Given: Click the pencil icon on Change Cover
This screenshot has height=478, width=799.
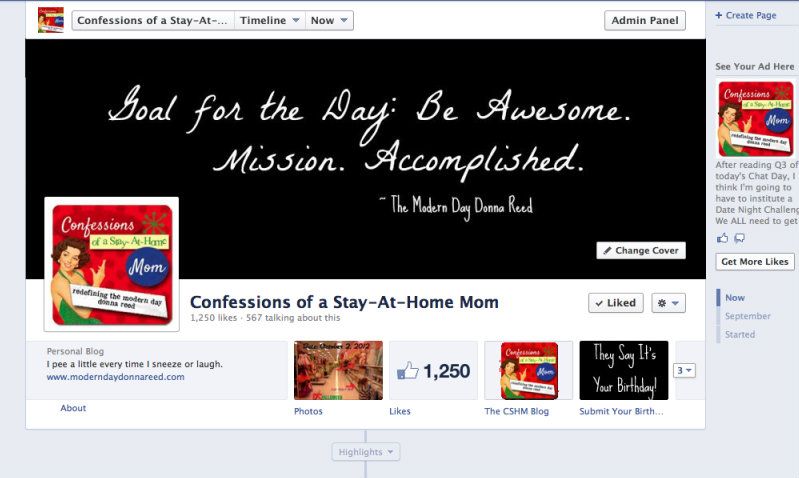Looking at the screenshot, I should point(607,250).
